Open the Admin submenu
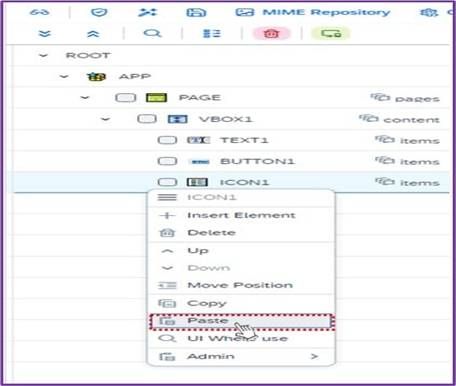This screenshot has width=456, height=386. click(241, 357)
